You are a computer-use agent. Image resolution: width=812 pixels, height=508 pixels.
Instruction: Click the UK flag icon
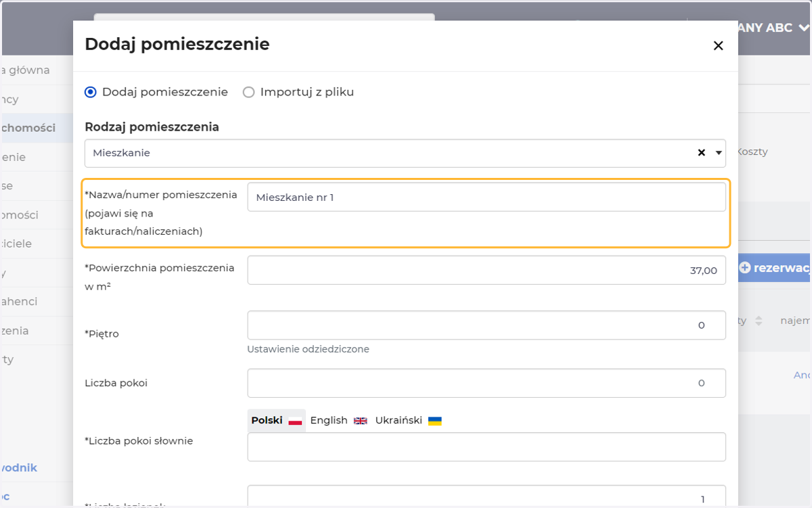pos(361,421)
